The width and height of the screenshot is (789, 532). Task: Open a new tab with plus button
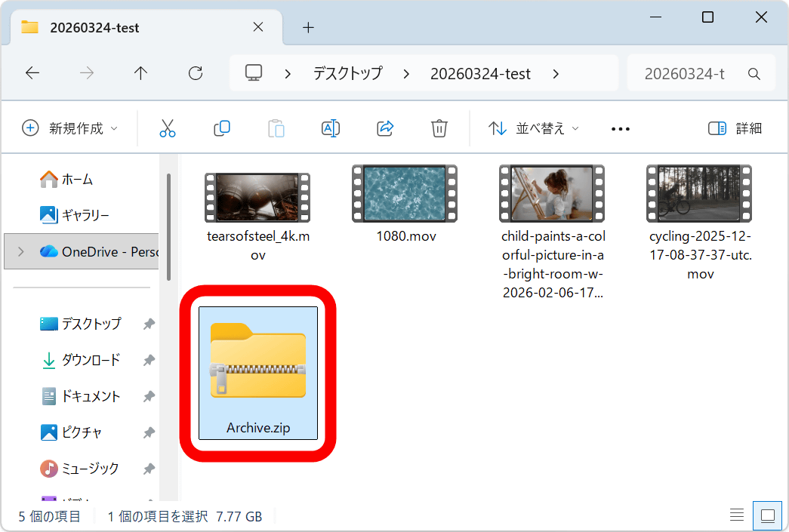point(309,28)
